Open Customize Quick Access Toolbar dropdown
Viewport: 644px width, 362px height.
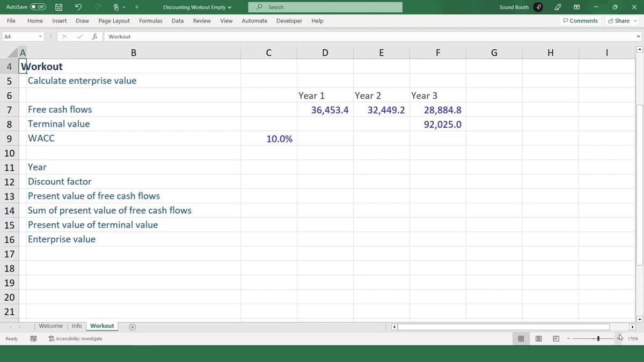click(x=137, y=8)
